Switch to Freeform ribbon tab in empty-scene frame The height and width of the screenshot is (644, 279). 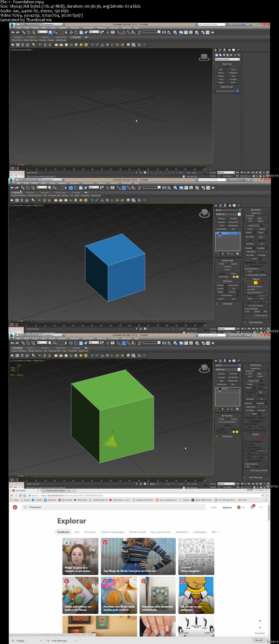pyautogui.click(x=31, y=37)
